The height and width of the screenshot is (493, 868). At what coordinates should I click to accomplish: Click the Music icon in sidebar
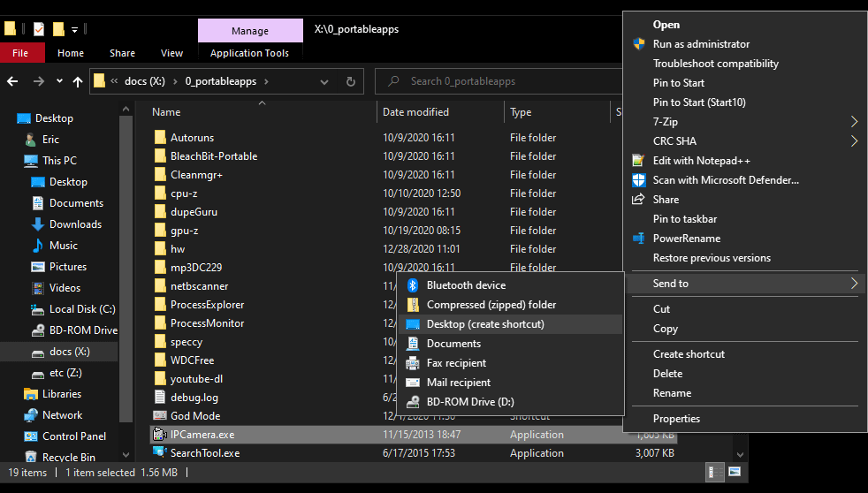click(x=38, y=245)
